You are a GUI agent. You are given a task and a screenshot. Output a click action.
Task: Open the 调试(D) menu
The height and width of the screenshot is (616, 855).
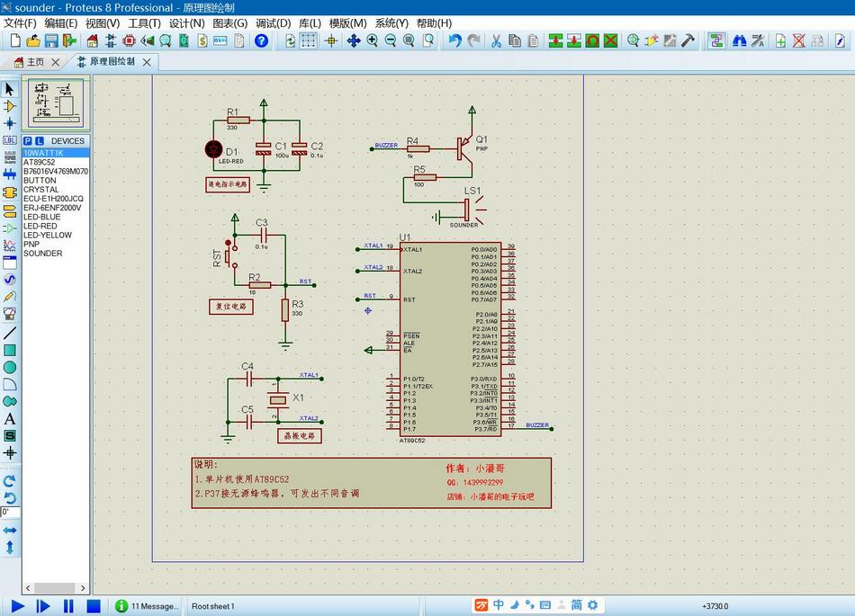(274, 22)
